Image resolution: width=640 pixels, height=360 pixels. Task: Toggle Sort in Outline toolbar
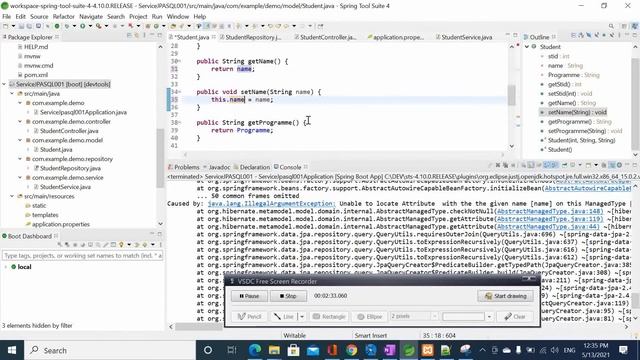click(581, 36)
